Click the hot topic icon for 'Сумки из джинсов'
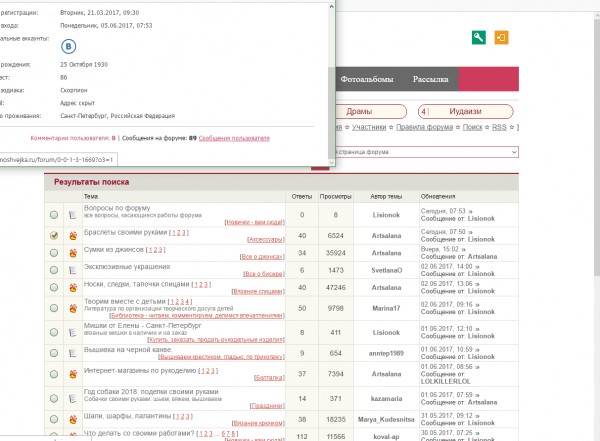 (x=73, y=253)
